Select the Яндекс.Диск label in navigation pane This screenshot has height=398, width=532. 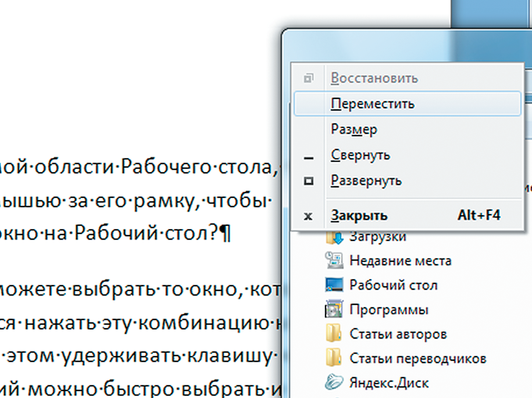pos(389,383)
